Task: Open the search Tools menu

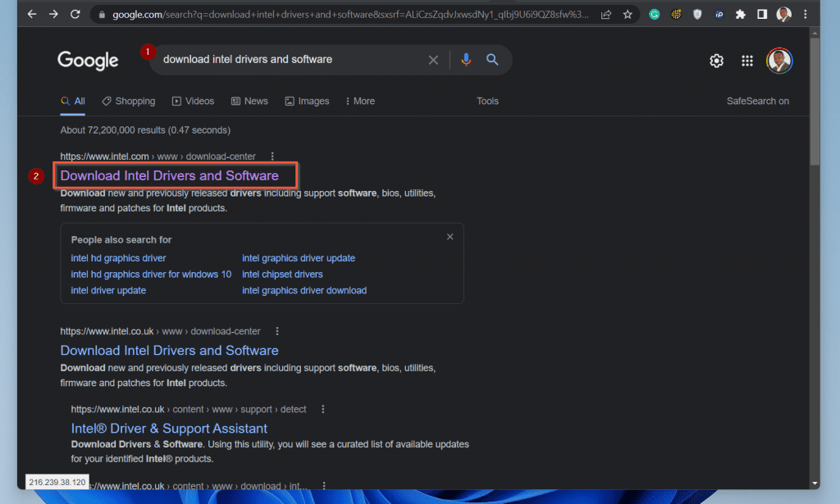Action: (487, 101)
